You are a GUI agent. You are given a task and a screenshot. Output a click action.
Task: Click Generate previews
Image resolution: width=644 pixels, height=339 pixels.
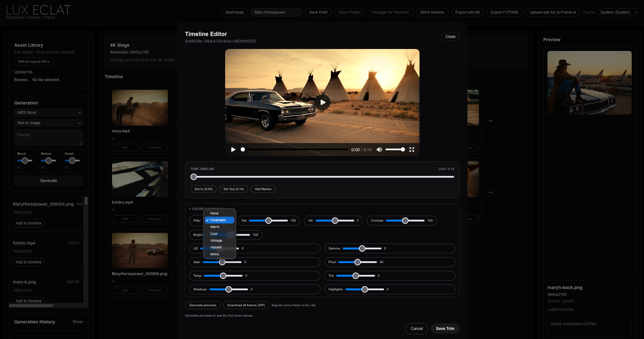tap(202, 305)
